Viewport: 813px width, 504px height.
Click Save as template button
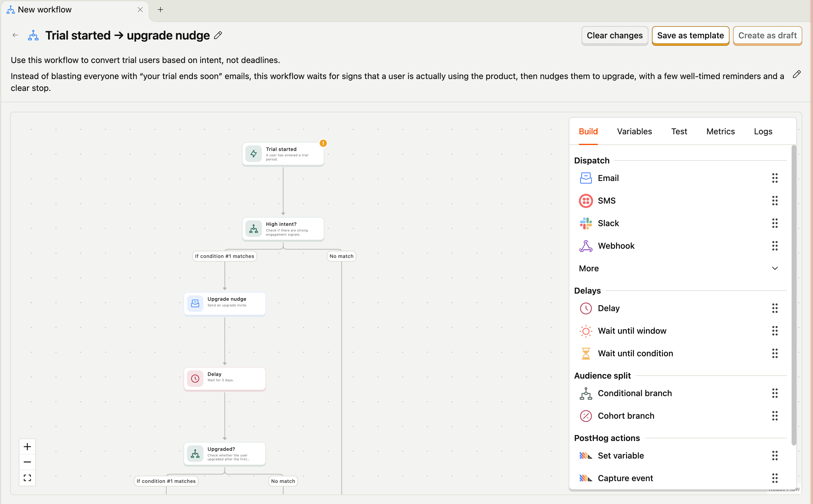pyautogui.click(x=690, y=35)
